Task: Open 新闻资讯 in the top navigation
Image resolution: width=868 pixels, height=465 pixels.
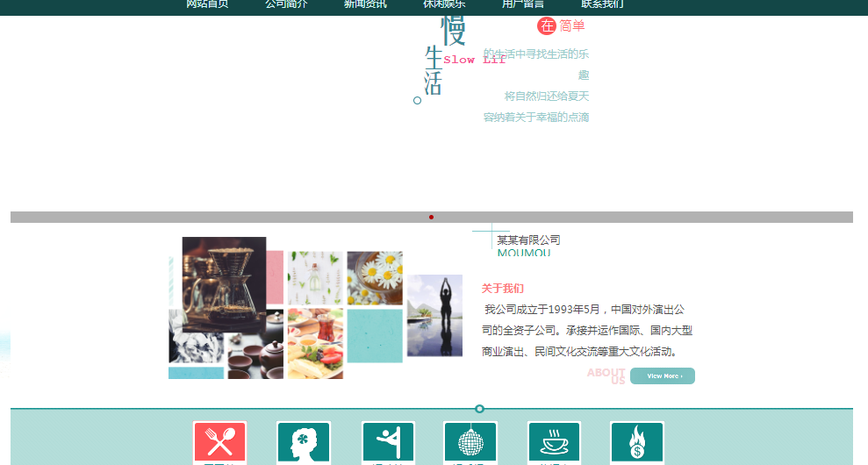Action: pyautogui.click(x=365, y=4)
